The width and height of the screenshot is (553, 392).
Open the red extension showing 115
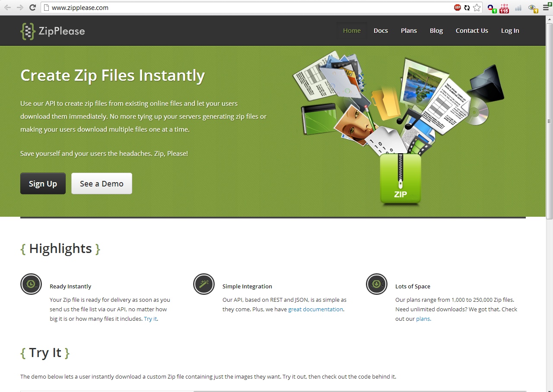(x=504, y=8)
